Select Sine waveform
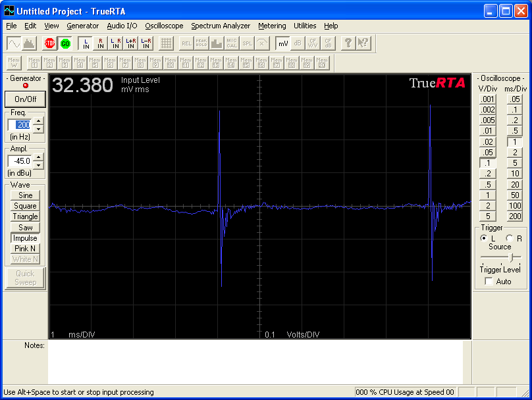Screen dimensions: 532x400 (x=26, y=195)
